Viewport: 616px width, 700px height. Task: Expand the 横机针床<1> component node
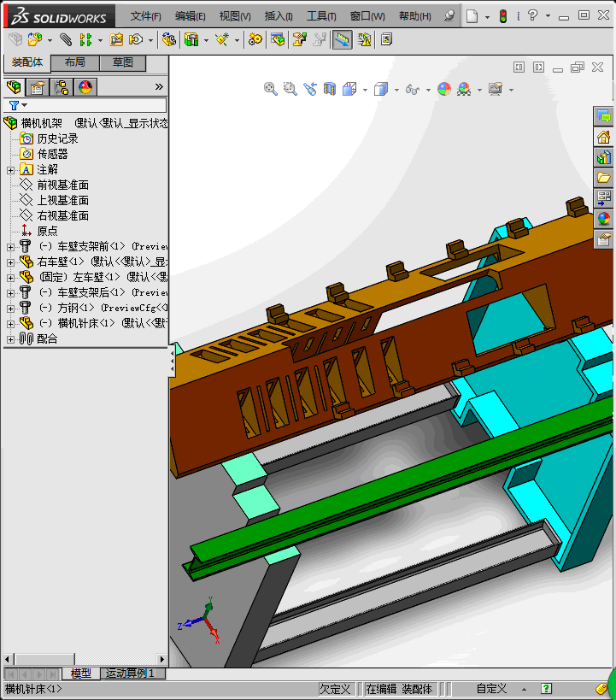[10, 324]
